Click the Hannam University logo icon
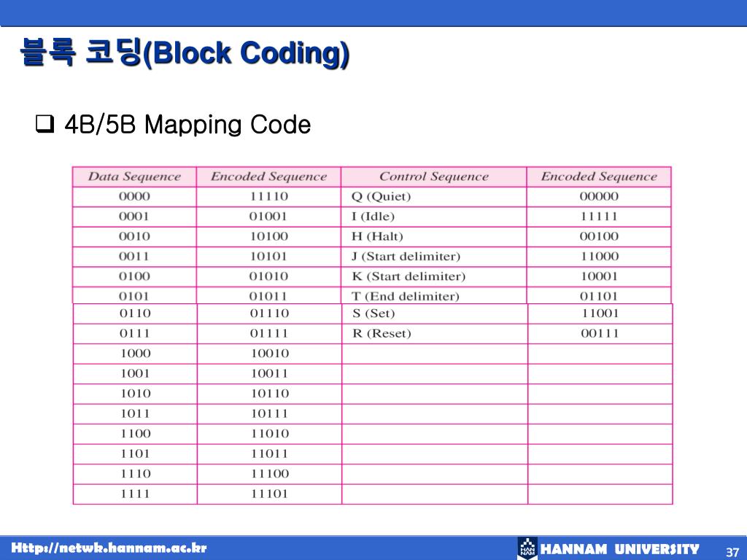Image resolution: width=747 pixels, height=560 pixels. coord(527,548)
